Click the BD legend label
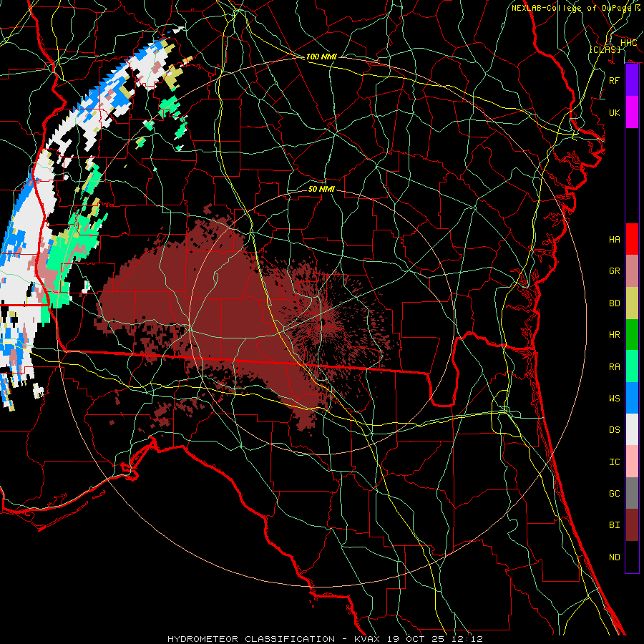Viewport: 644px width, 644px height. click(614, 303)
